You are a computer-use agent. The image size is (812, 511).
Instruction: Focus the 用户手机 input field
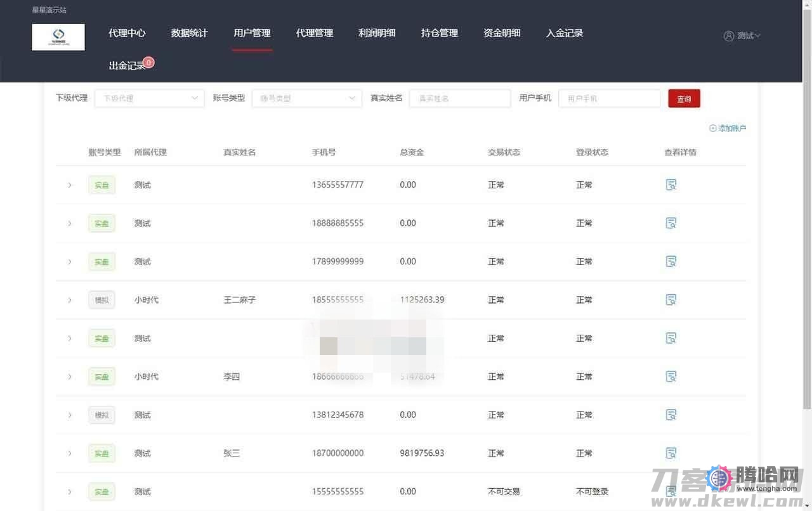[609, 98]
